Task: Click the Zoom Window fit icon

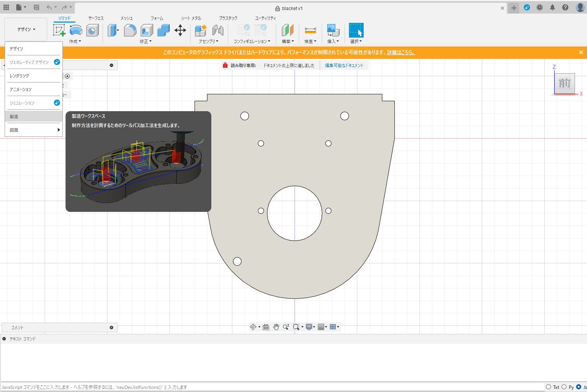Action: pyautogui.click(x=296, y=327)
